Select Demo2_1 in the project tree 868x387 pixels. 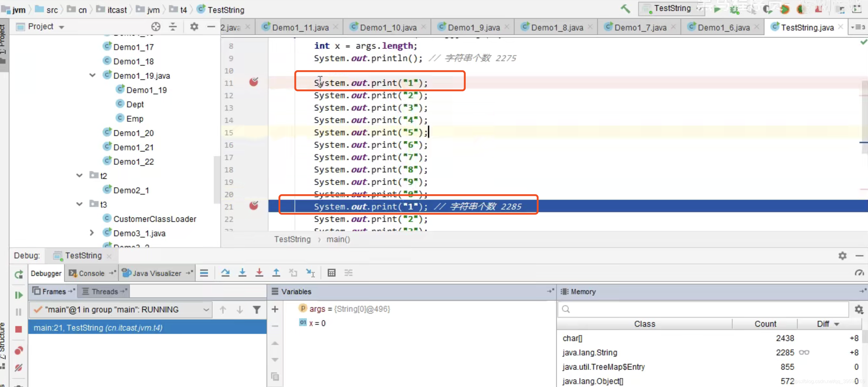tap(131, 190)
